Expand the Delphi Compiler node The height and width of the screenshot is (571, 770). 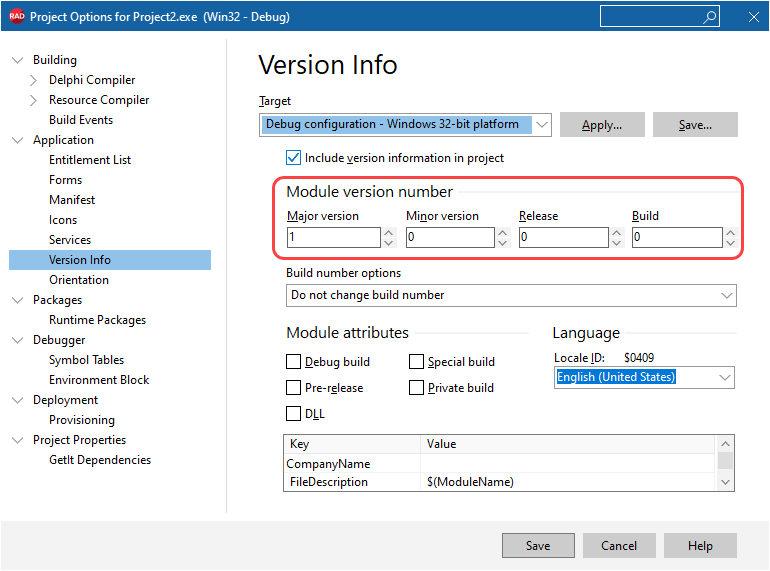click(x=33, y=80)
